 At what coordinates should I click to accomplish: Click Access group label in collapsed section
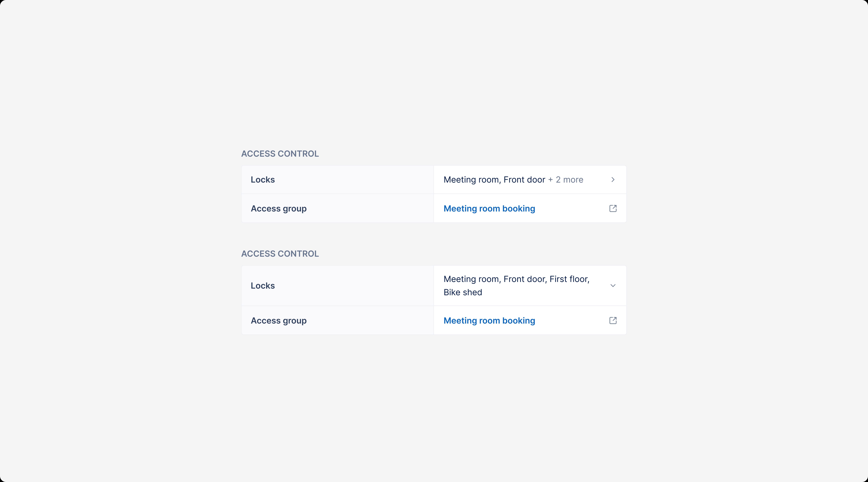coord(278,208)
